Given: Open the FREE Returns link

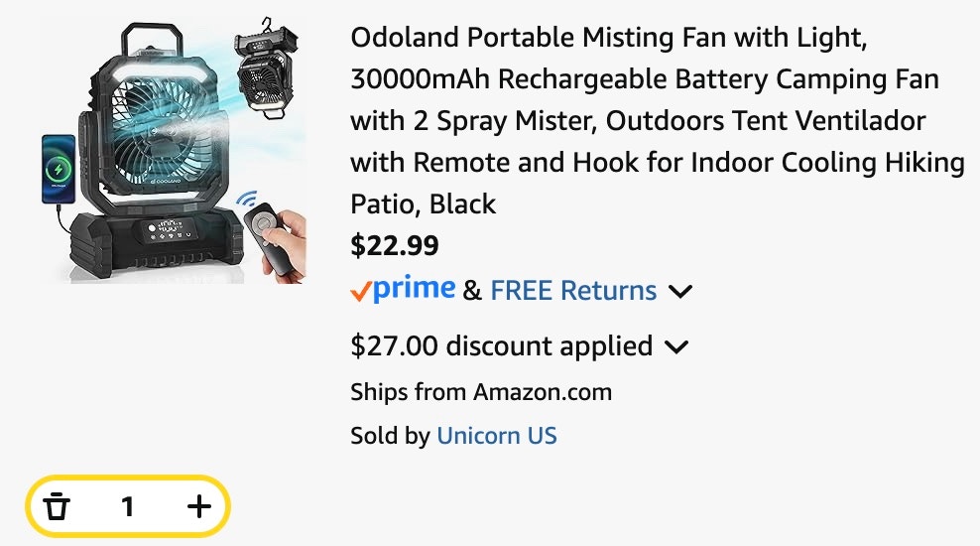Looking at the screenshot, I should (x=573, y=290).
